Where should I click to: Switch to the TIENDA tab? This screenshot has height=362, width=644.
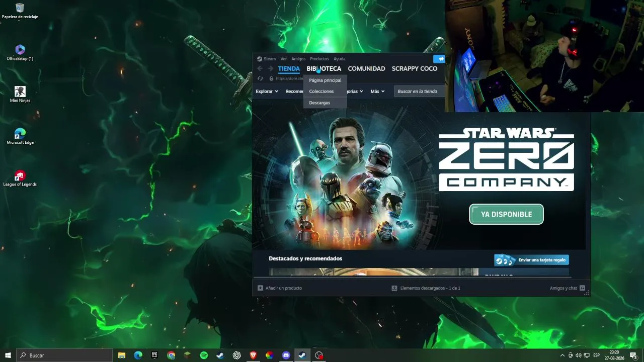pyautogui.click(x=289, y=69)
